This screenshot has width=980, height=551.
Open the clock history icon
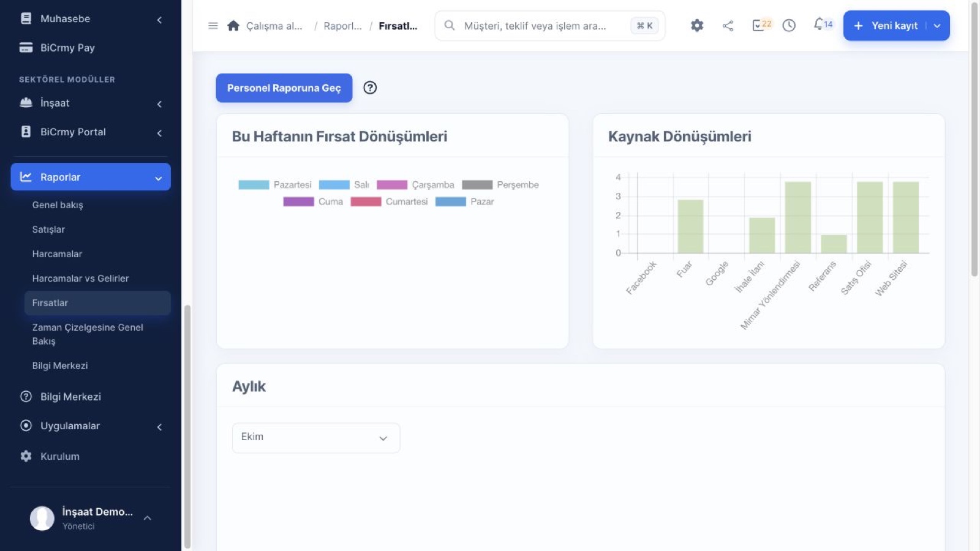[x=789, y=26]
